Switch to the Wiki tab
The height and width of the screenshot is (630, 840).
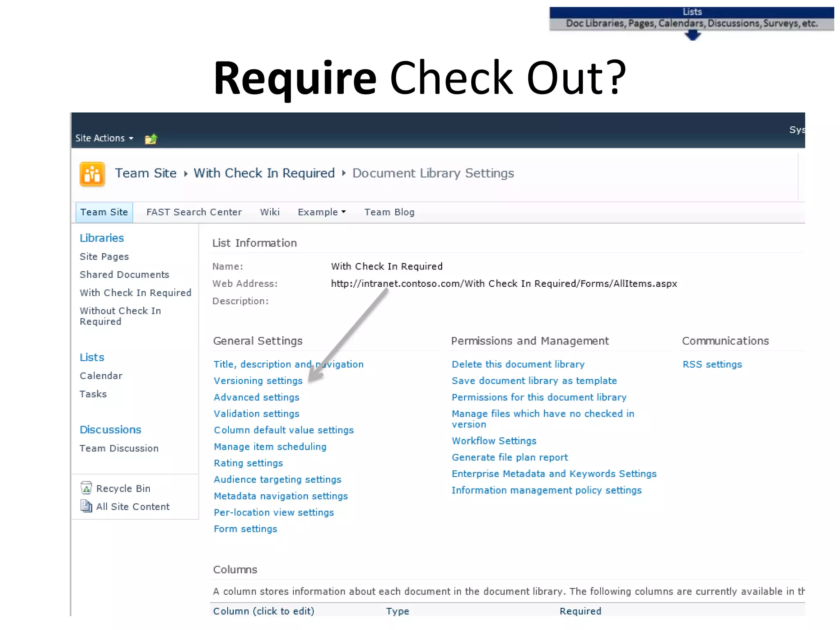coord(270,212)
